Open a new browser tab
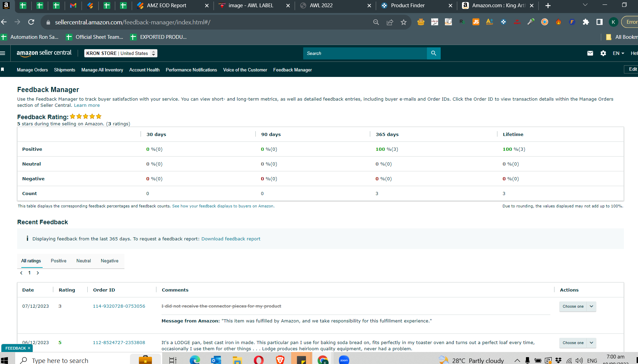This screenshot has width=638, height=364. click(548, 5)
